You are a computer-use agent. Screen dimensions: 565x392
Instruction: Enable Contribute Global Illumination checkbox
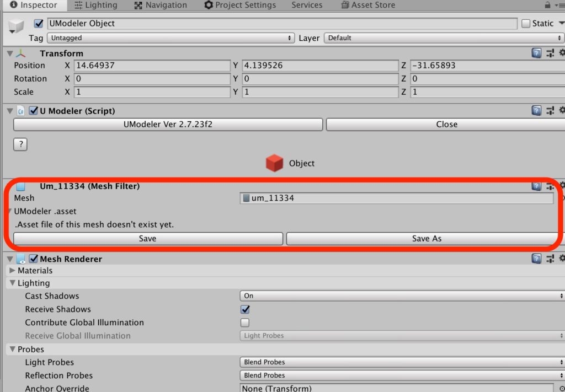(245, 323)
